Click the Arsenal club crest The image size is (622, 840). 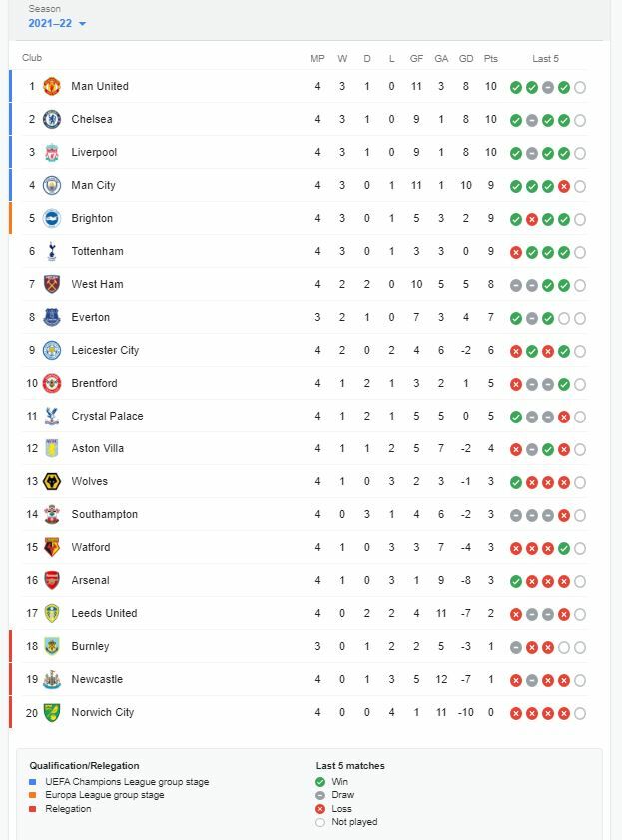point(52,580)
